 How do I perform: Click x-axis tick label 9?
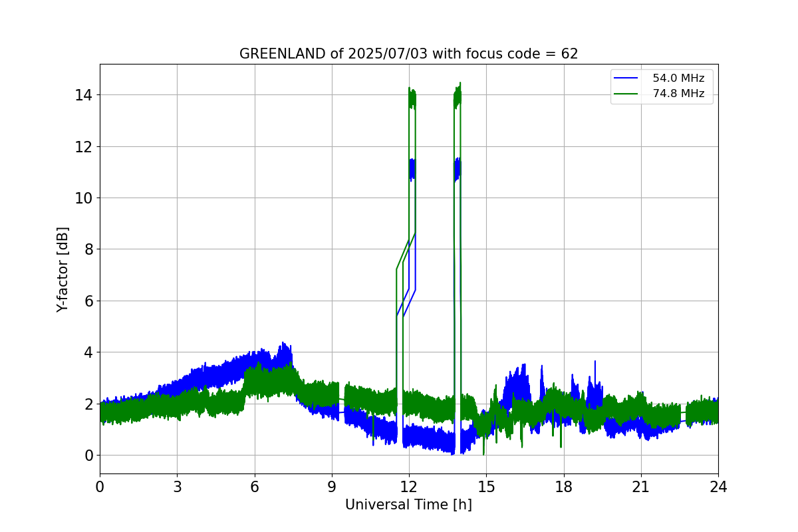(332, 487)
